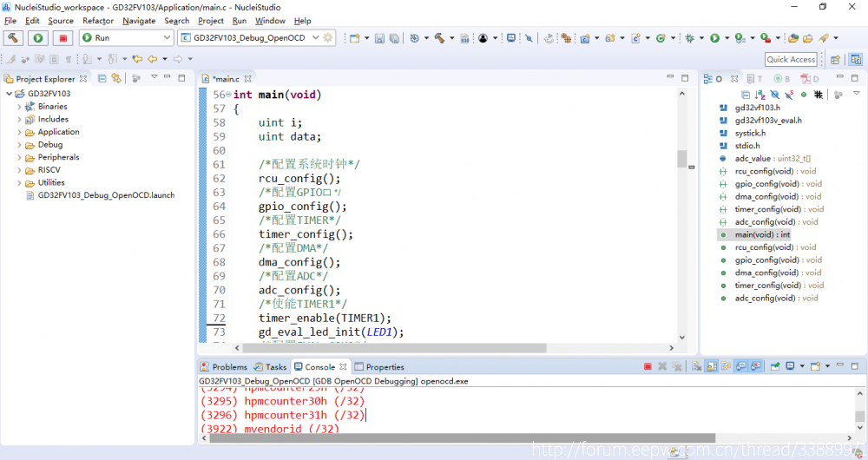This screenshot has height=460, width=868.
Task: Click the editor horizontal scrollbar thumb
Action: coord(394,348)
